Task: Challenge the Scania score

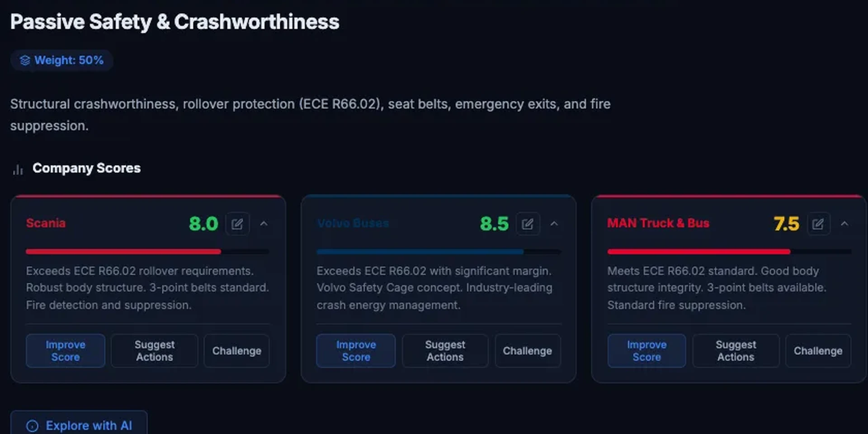Action: 236,351
